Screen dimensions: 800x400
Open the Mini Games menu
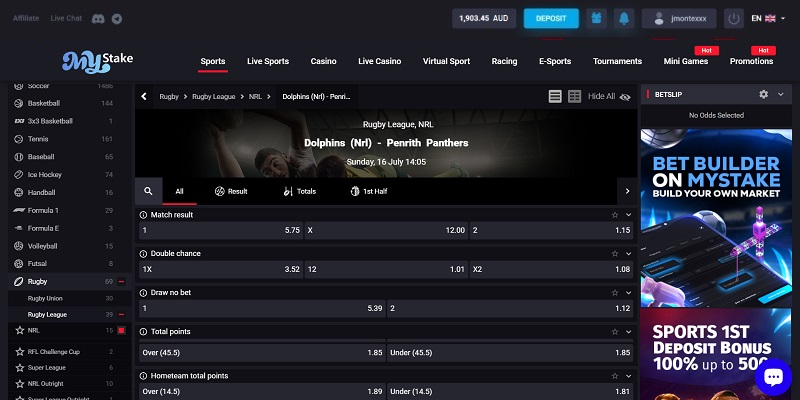[686, 61]
